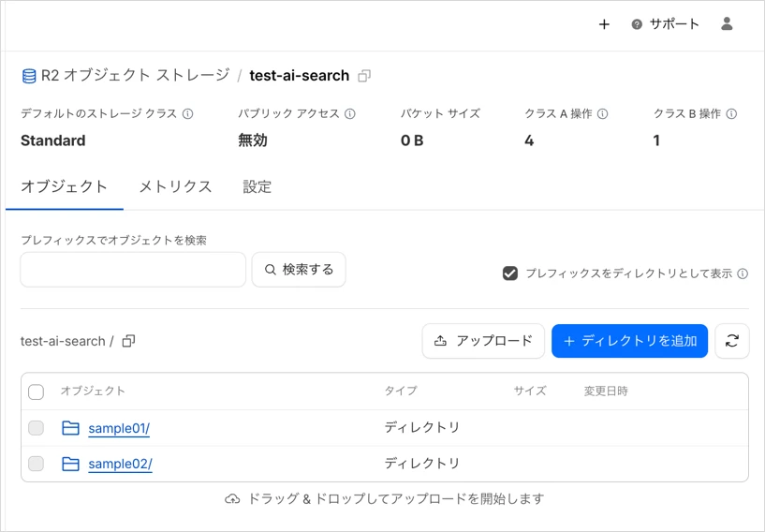Open the user account profile icon
The width and height of the screenshot is (765, 532).
tap(727, 24)
